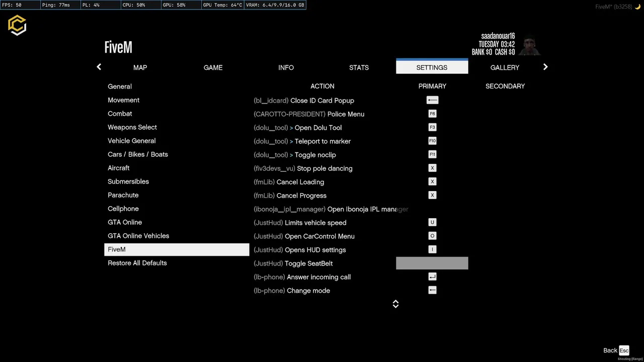Select Open Dolu Tool action
Image resolution: width=644 pixels, height=362 pixels.
298,128
